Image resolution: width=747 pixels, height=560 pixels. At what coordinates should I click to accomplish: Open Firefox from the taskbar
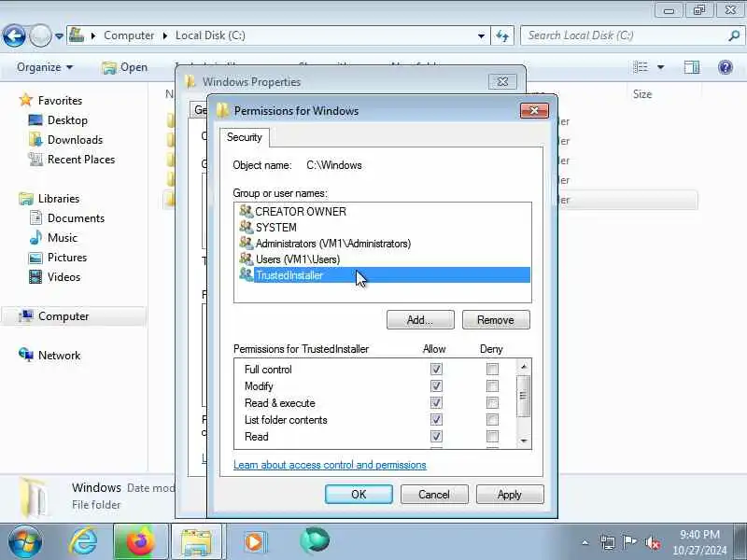tap(141, 541)
